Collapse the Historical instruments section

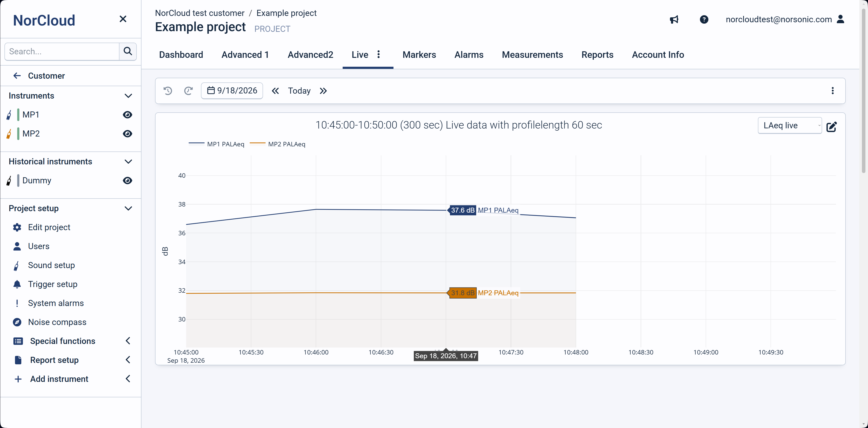(128, 162)
